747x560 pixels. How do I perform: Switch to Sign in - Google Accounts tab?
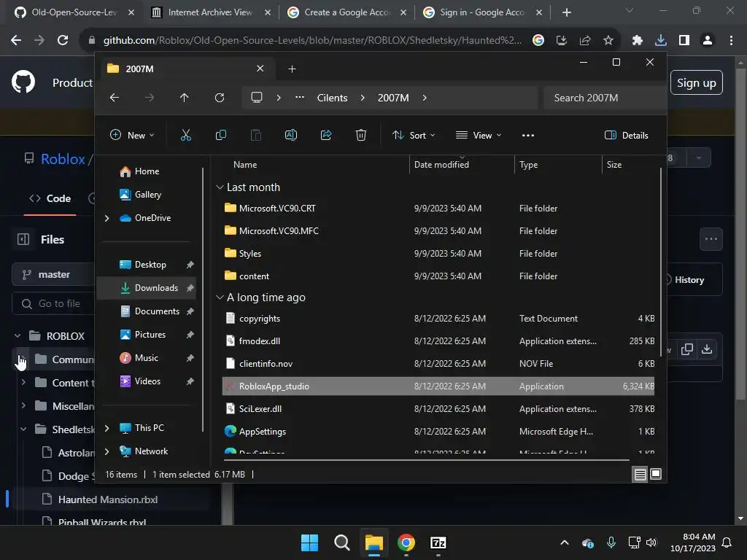482,12
